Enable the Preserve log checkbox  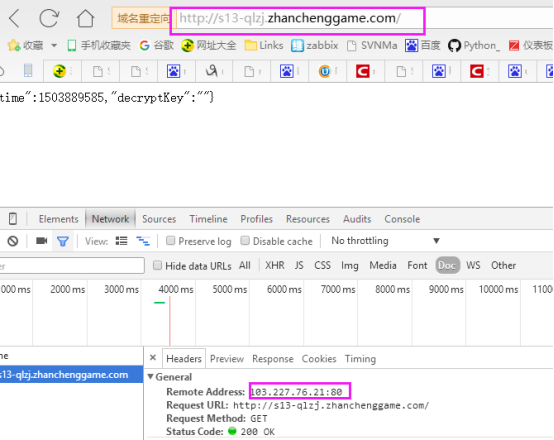[171, 241]
